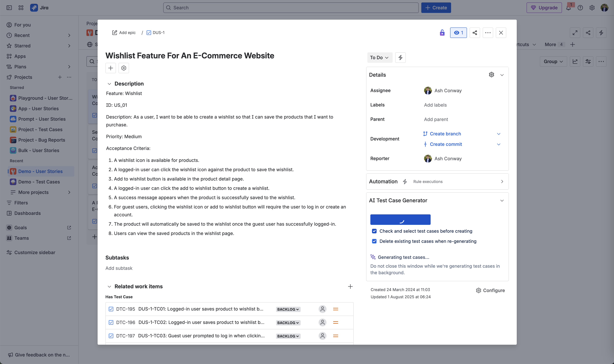Toggle the DTC-195 test case checkbox

[111, 309]
